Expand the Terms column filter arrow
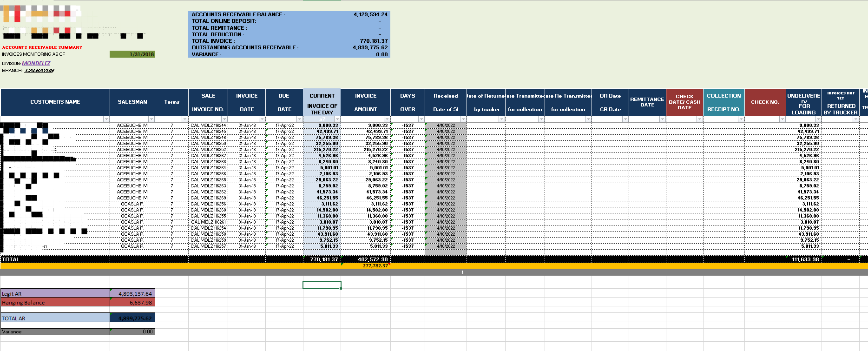 [x=185, y=119]
